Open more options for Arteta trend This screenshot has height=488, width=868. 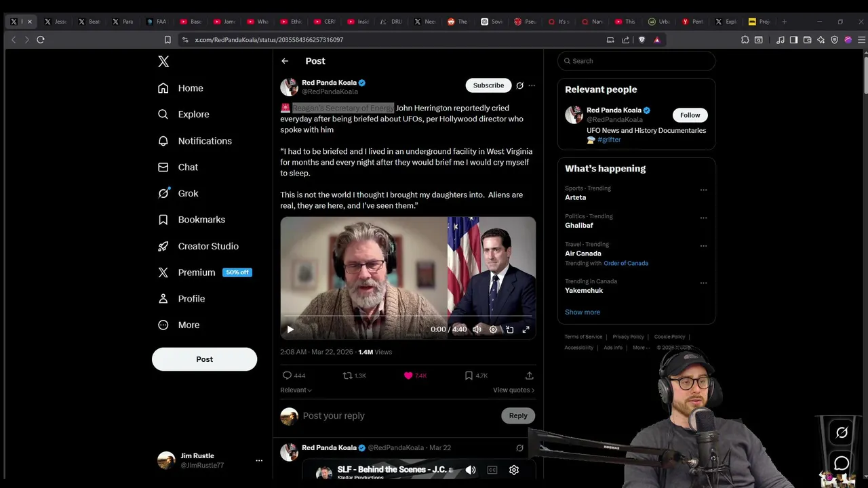703,190
